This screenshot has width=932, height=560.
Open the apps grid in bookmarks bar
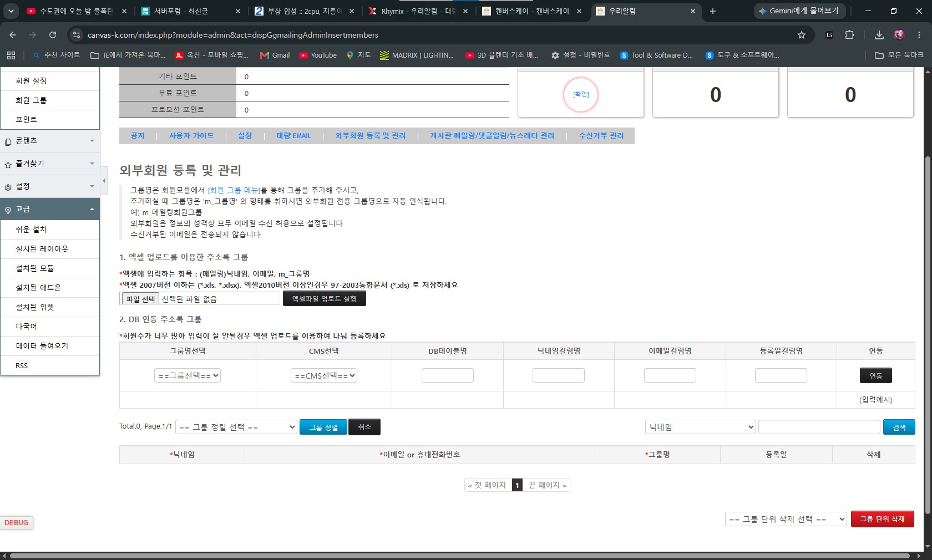tap(11, 55)
